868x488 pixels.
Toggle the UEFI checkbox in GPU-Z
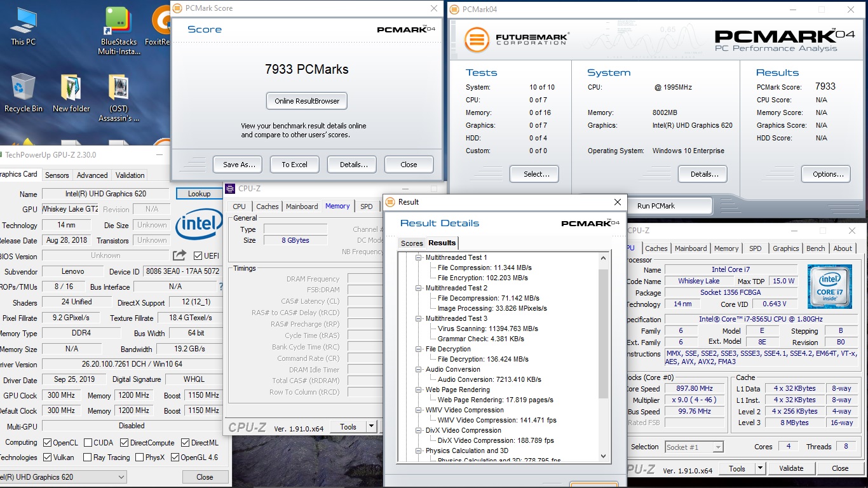tap(199, 256)
